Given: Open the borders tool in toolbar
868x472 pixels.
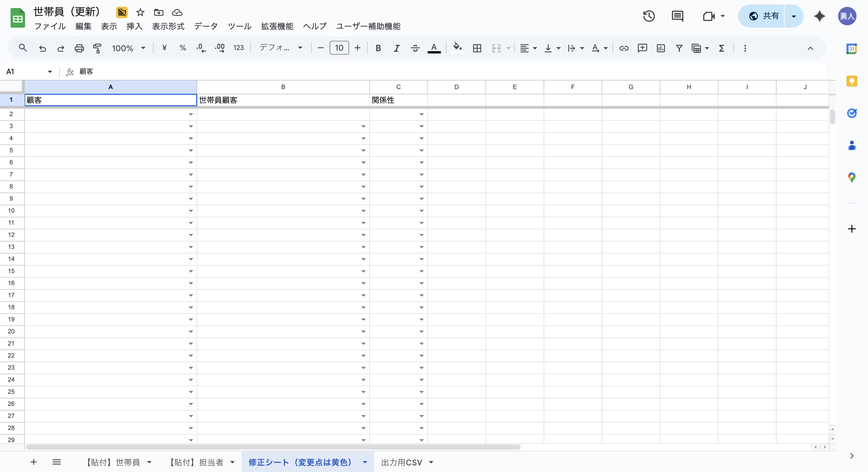Looking at the screenshot, I should 477,48.
